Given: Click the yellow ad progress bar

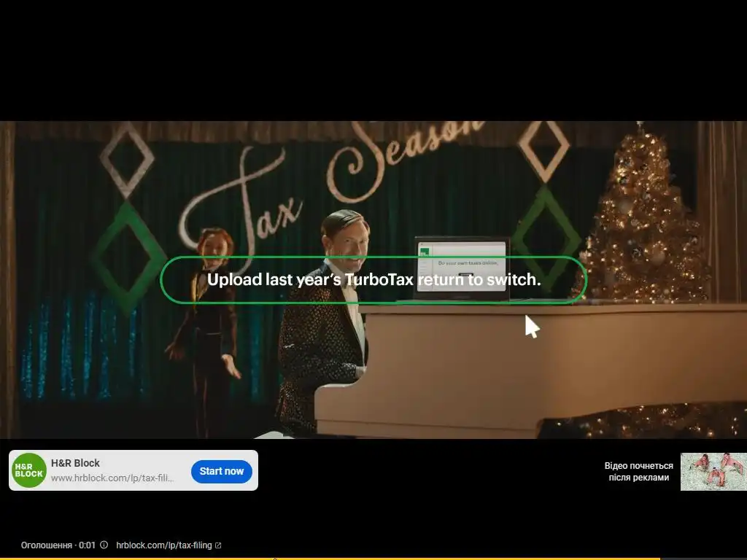Looking at the screenshot, I should pyautogui.click(x=330, y=559).
